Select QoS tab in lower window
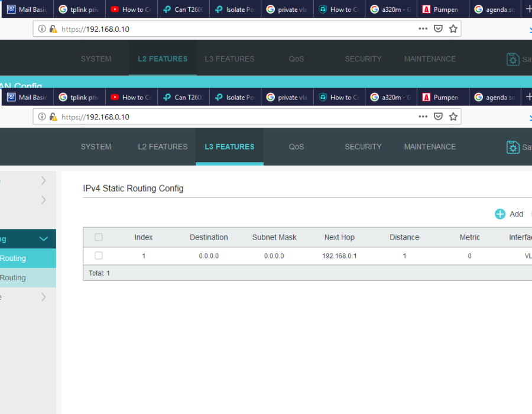This screenshot has width=532, height=414. tap(296, 147)
